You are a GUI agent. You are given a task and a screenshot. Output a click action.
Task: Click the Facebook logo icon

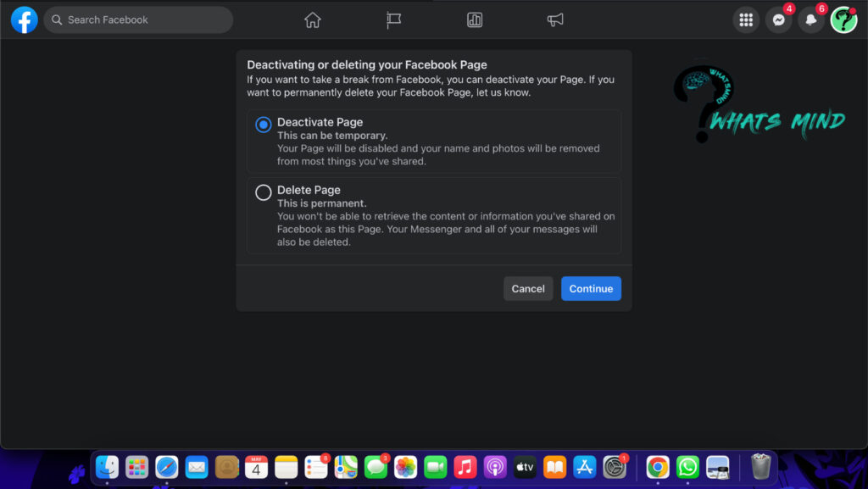point(25,19)
